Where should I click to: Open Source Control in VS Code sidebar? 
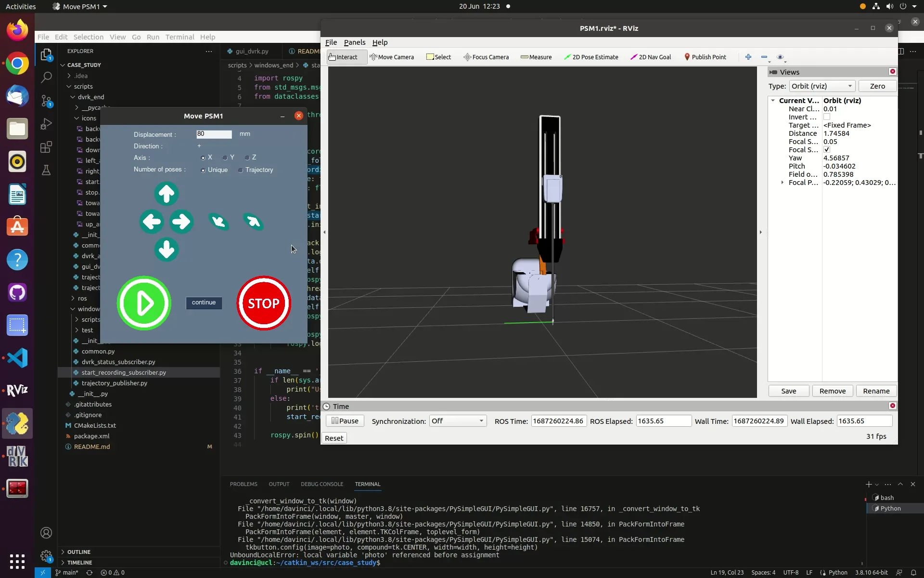point(46,101)
